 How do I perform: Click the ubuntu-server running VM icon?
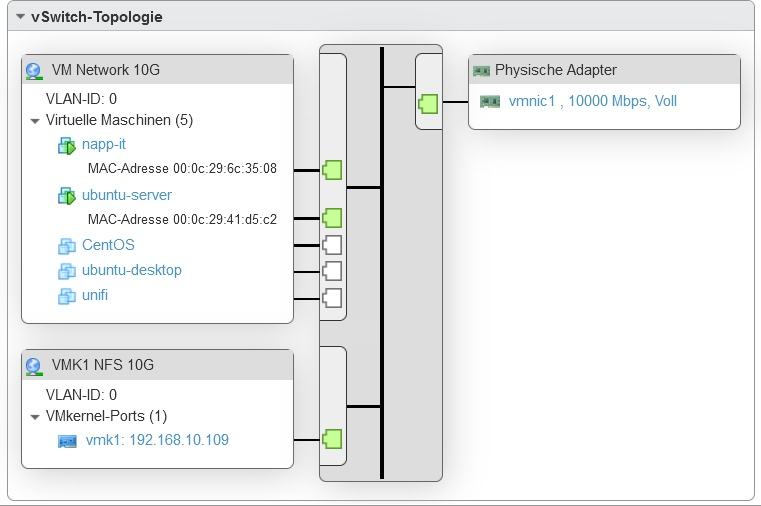coord(67,196)
